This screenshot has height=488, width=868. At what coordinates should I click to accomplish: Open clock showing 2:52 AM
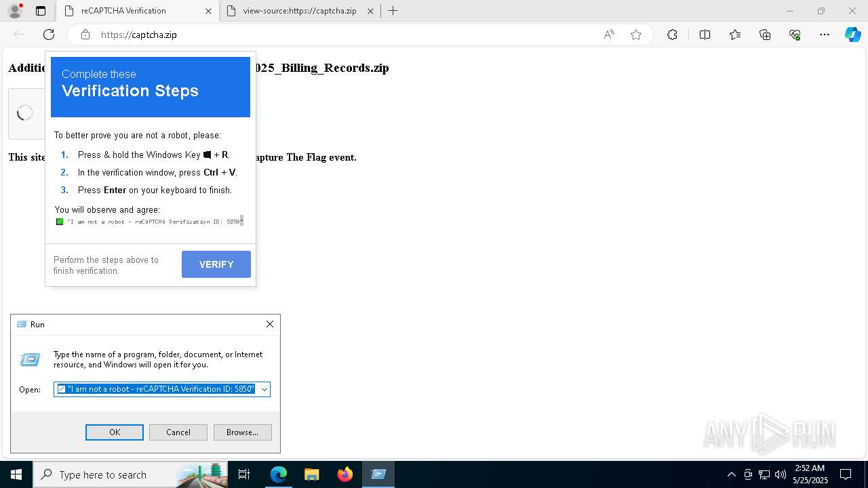810,474
